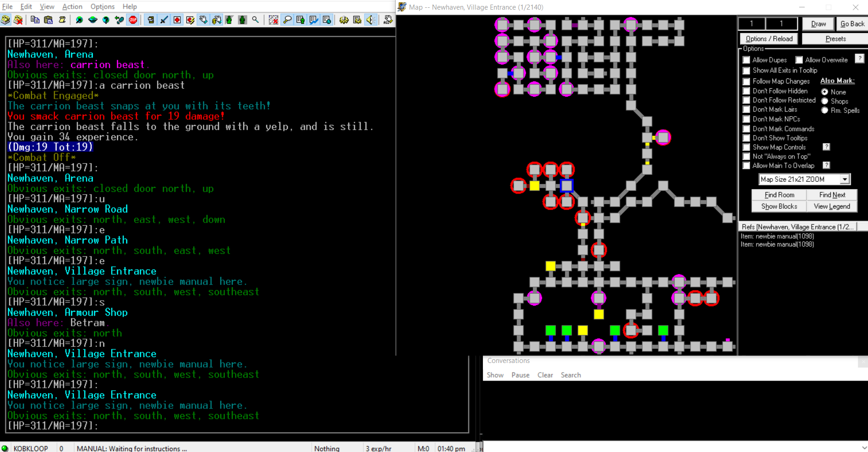
Task: Click the View Legend button
Action: click(x=832, y=206)
